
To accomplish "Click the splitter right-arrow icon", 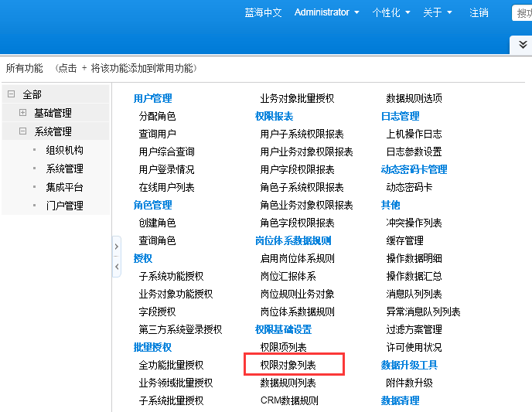I will (x=117, y=247).
